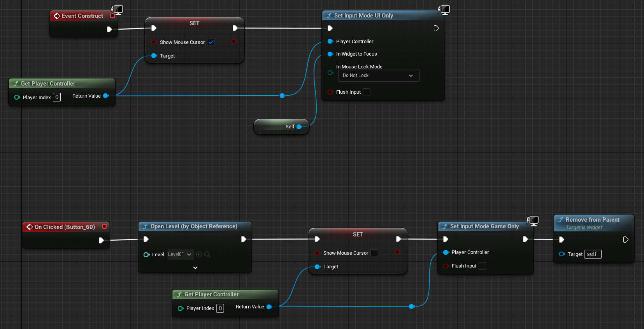This screenshot has width=644, height=329.
Task: Click the In Mouse Lock Mode pin
Action: tap(330, 73)
